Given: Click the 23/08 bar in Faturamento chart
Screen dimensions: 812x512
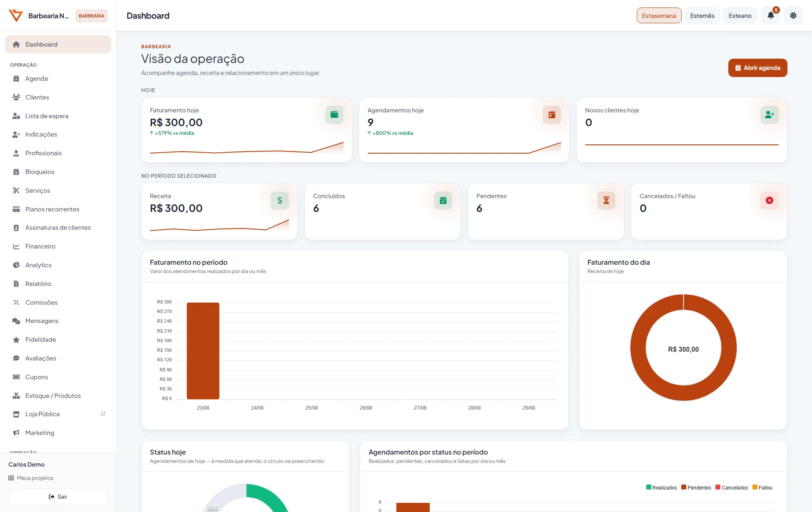Looking at the screenshot, I should pos(203,351).
